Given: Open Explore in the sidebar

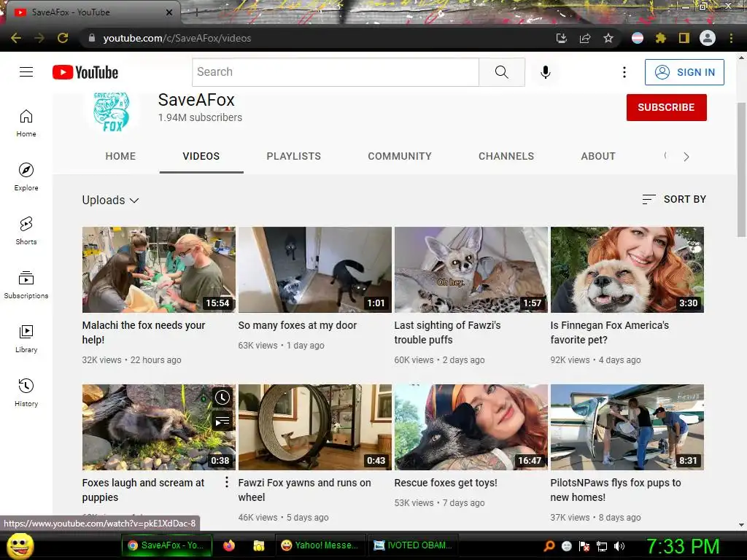Looking at the screenshot, I should click(x=26, y=177).
